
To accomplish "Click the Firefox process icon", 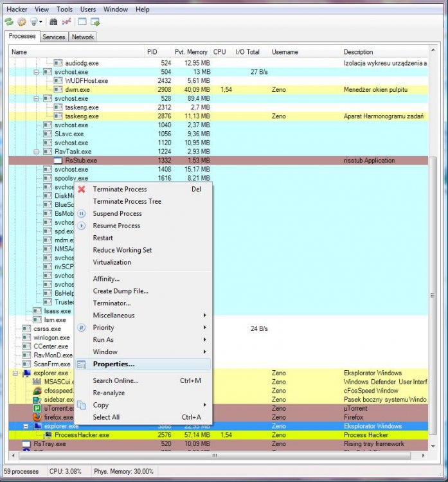I will (37, 418).
